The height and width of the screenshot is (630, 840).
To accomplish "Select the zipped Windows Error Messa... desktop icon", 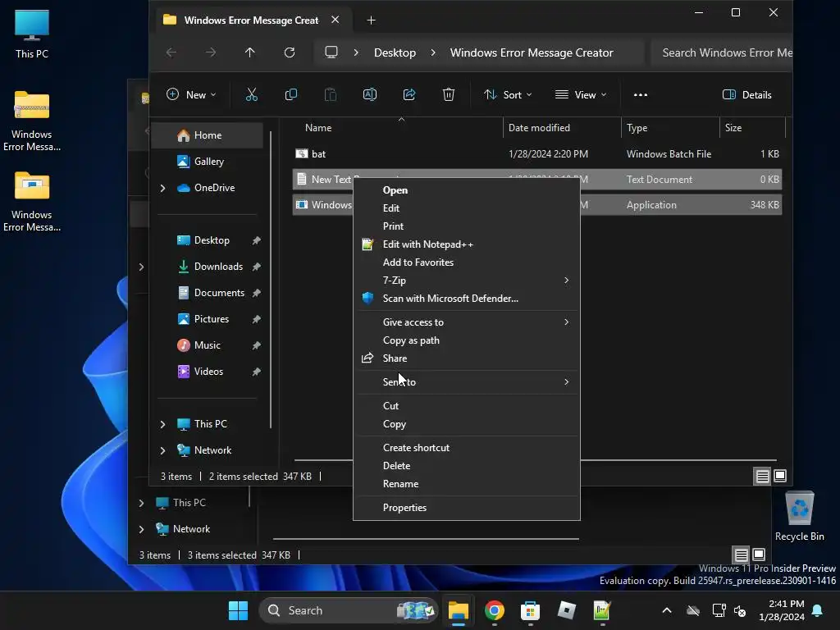I will click(32, 121).
